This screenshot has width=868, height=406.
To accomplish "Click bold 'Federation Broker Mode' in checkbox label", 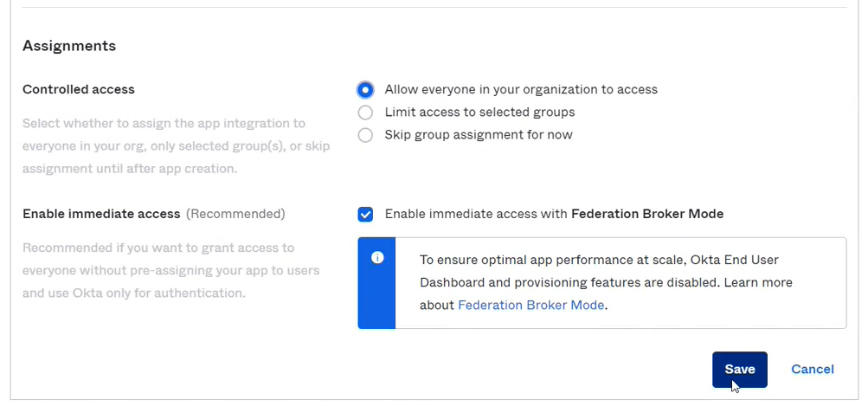I will tap(647, 214).
